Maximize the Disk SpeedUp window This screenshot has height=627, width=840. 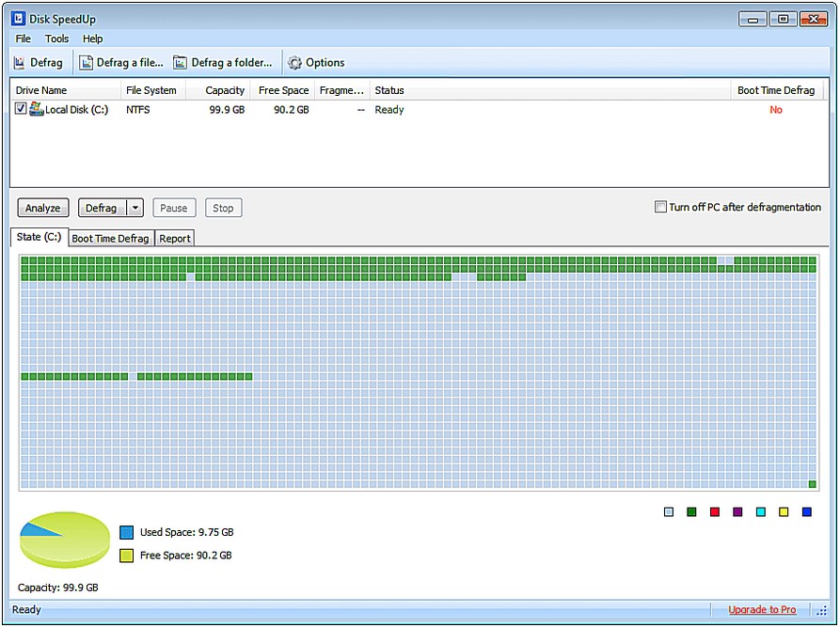[x=784, y=20]
